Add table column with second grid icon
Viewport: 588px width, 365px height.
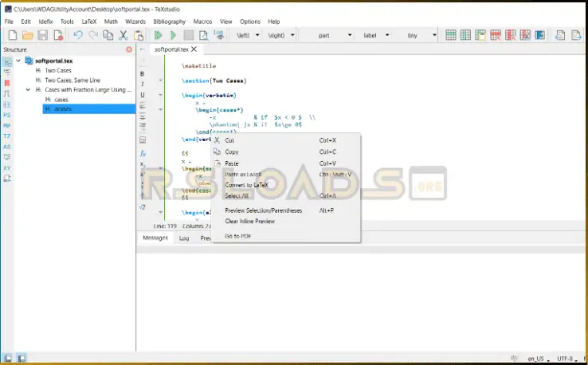465,35
